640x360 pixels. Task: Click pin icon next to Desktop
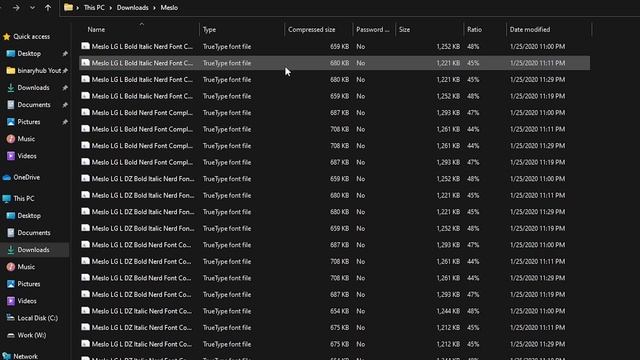click(65, 53)
